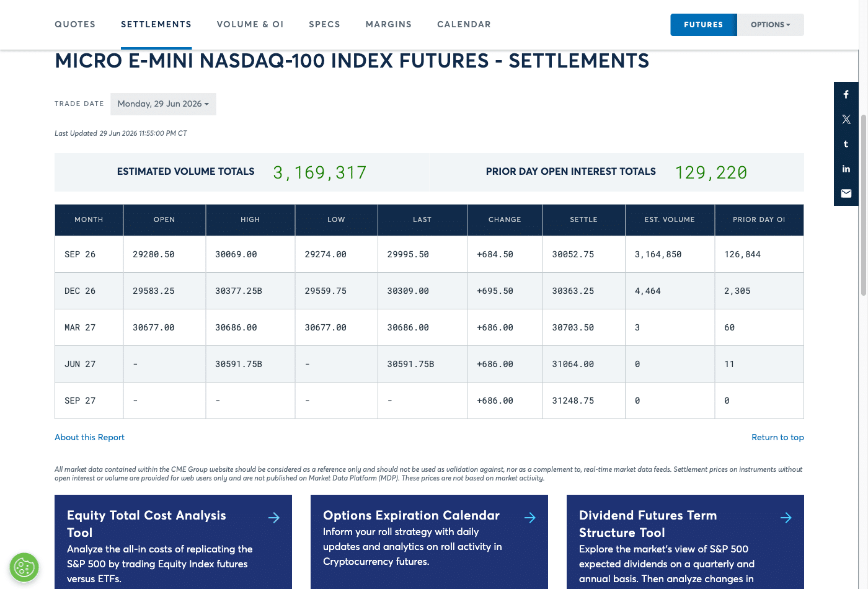Screen dimensions: 868x589
Task: Switch to the Volume & OI tab
Action: click(250, 24)
